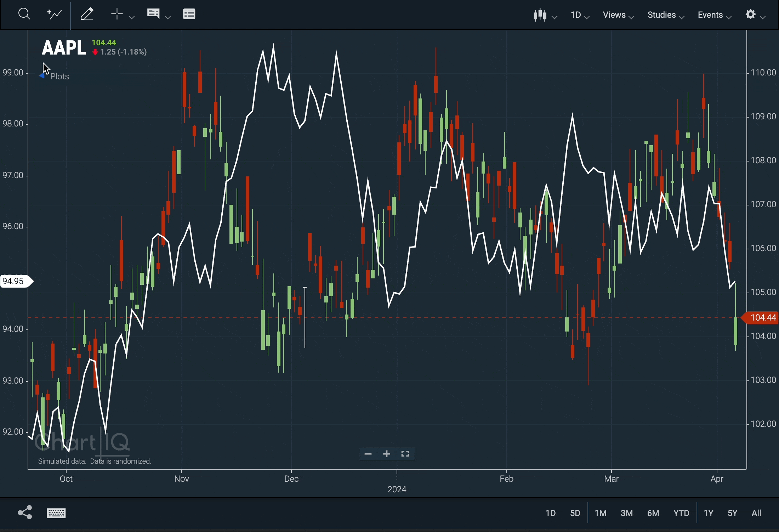Click the share chart icon
The height and width of the screenshot is (532, 779).
[x=24, y=512]
